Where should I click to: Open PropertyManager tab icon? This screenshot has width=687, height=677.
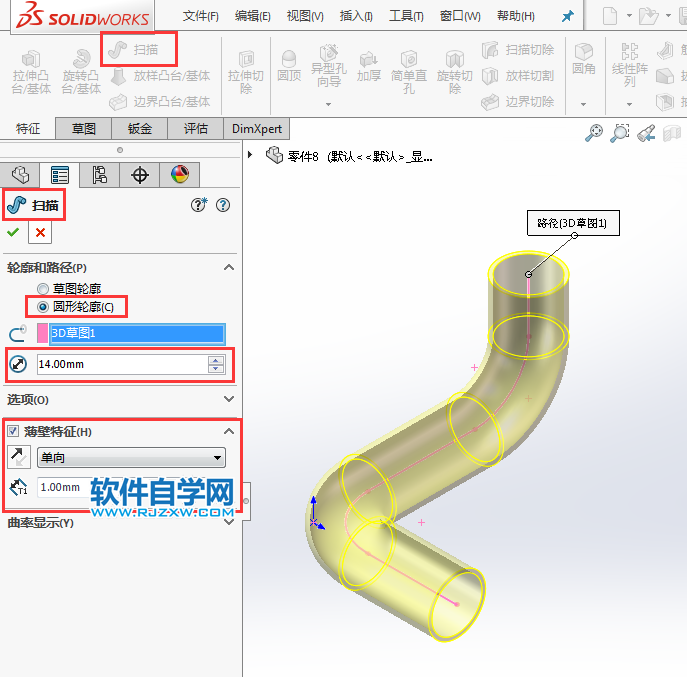point(60,175)
